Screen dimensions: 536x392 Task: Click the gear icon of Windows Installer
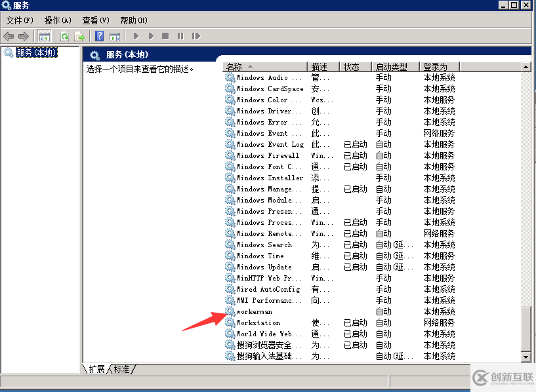[x=230, y=178]
